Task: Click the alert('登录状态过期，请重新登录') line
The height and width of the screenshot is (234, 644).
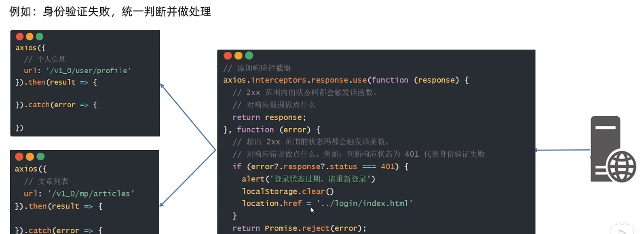Action: tap(308, 179)
